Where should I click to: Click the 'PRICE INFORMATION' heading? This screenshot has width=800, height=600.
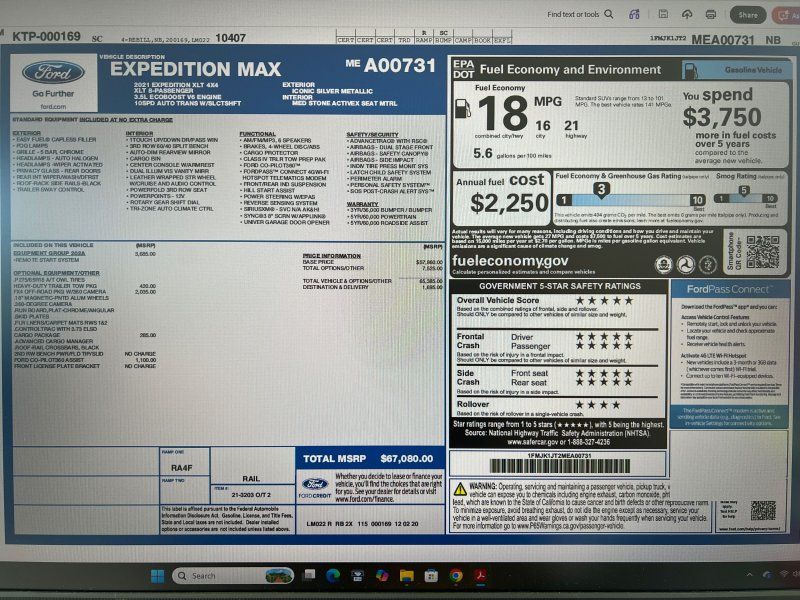click(x=331, y=256)
